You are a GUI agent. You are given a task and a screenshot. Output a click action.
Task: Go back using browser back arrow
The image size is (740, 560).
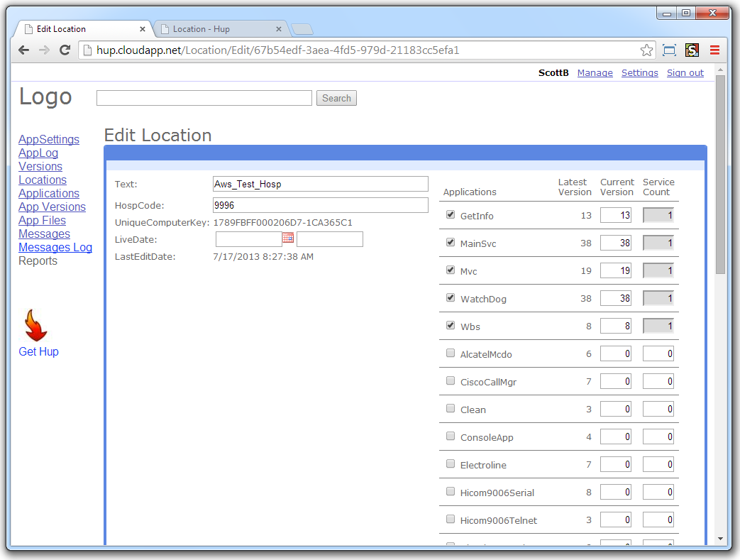(x=23, y=50)
